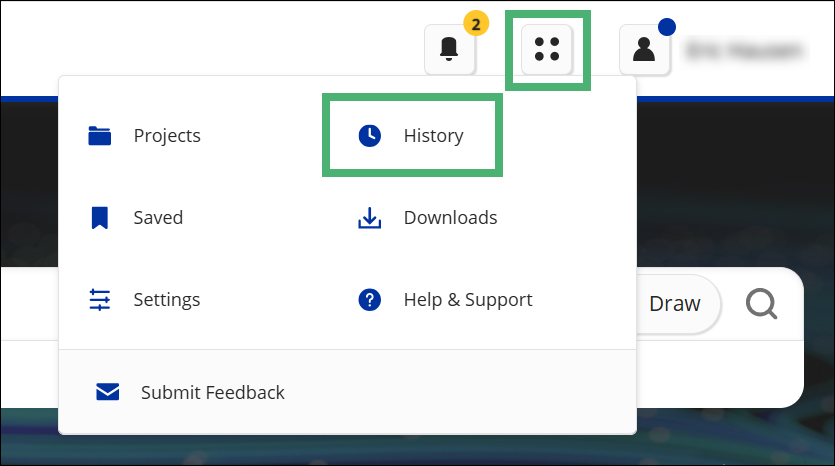Select History in the menu
This screenshot has width=835, height=466.
click(433, 136)
